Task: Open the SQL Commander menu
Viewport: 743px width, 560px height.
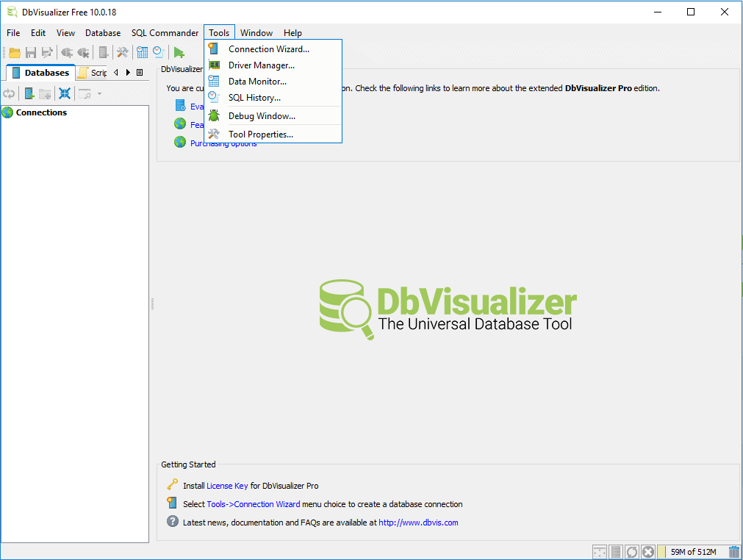Action: 165,33
